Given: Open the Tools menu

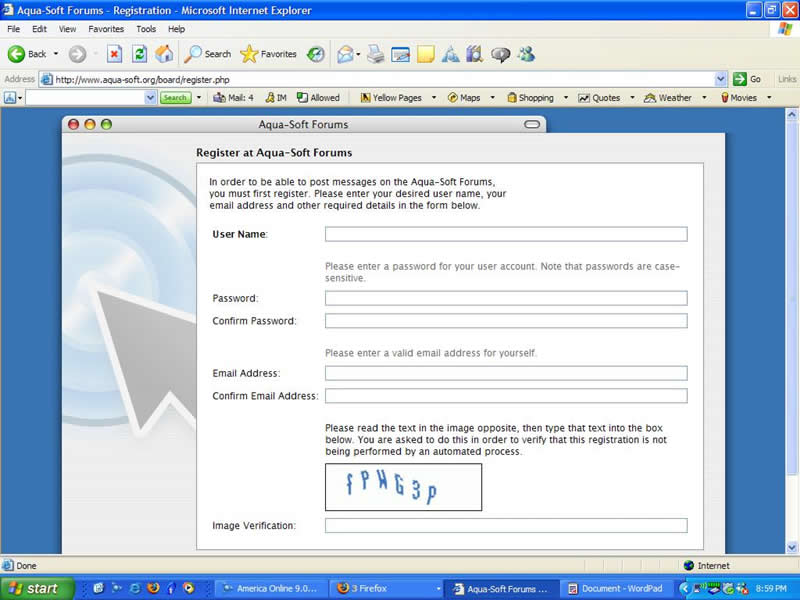Looking at the screenshot, I should click(x=146, y=29).
